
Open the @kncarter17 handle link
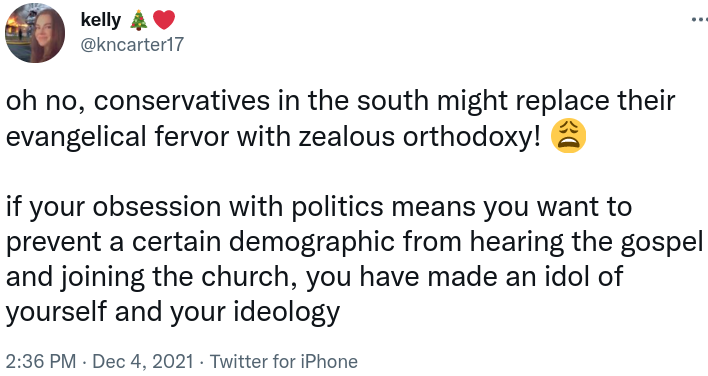click(x=132, y=44)
